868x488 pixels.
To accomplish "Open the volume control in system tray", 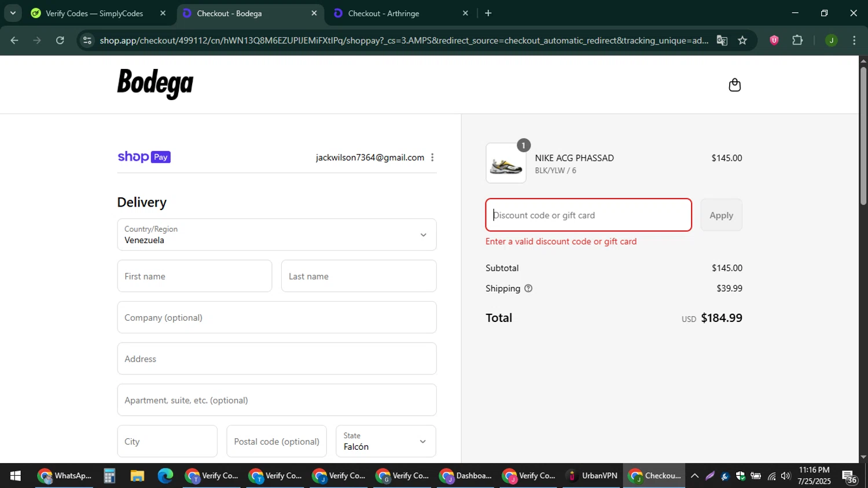I will (785, 476).
